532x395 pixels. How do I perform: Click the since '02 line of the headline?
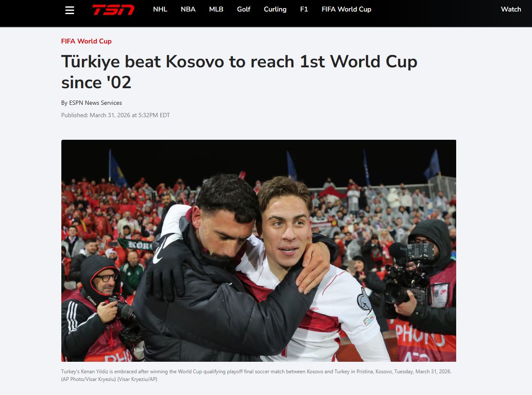click(x=96, y=82)
